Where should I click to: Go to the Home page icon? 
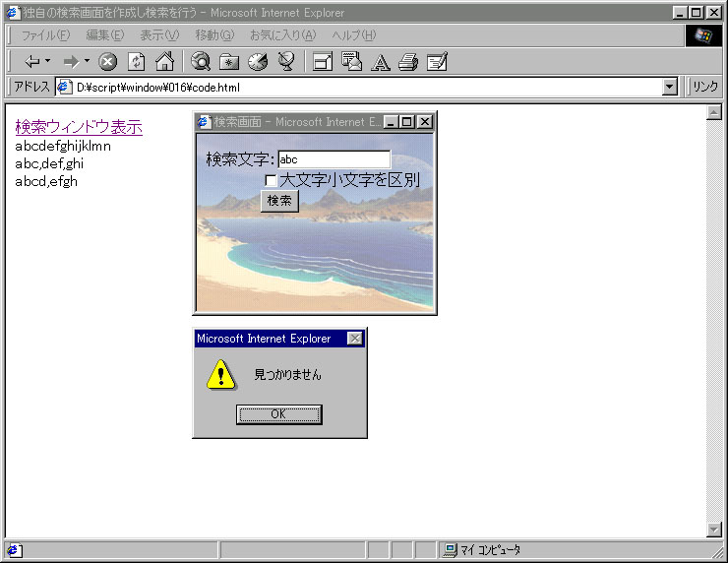(x=165, y=61)
